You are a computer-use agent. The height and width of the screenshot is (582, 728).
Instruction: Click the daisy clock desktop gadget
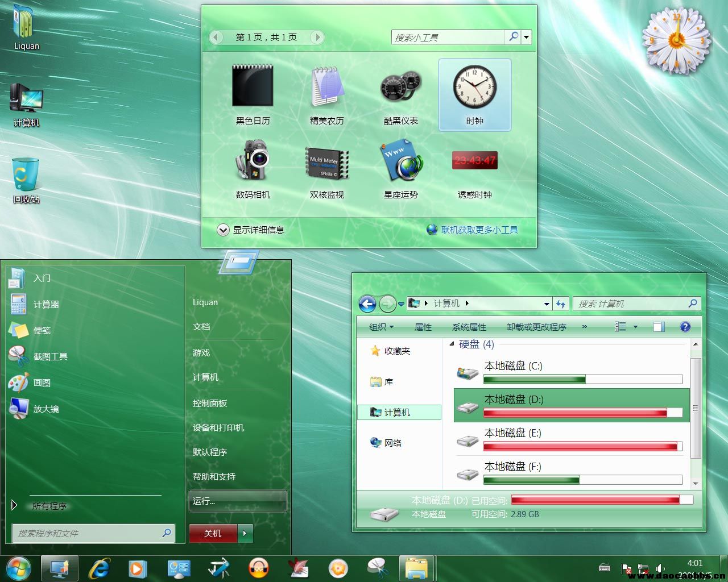[x=676, y=40]
